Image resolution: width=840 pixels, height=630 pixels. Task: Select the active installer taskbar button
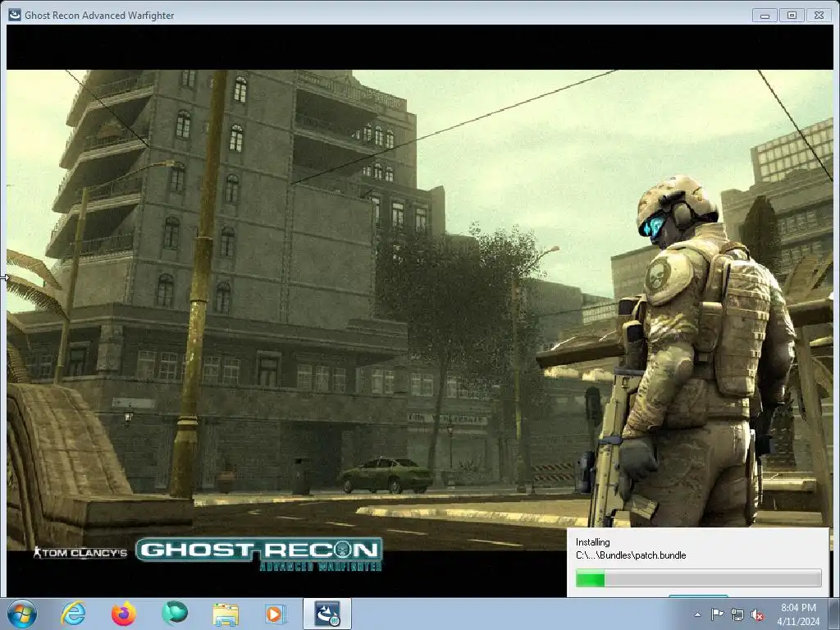point(326,614)
